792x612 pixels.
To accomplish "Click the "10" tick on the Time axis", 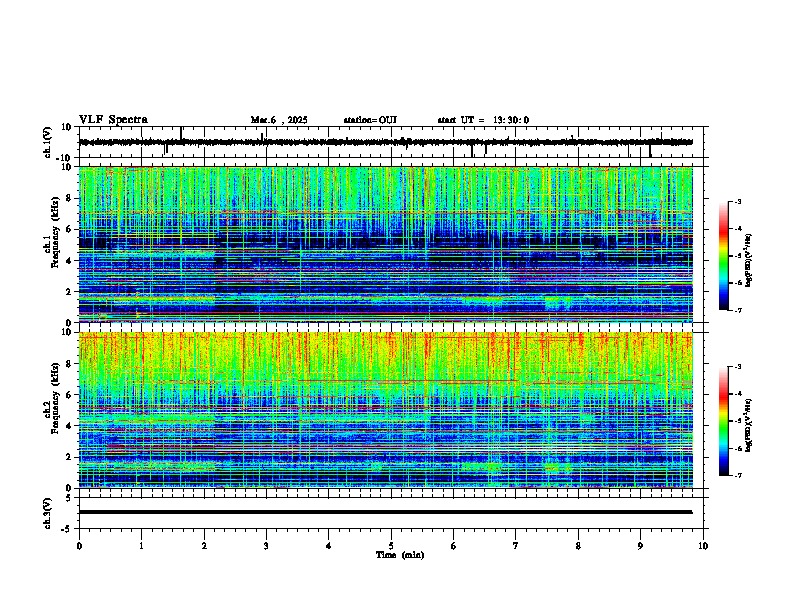I will (703, 546).
